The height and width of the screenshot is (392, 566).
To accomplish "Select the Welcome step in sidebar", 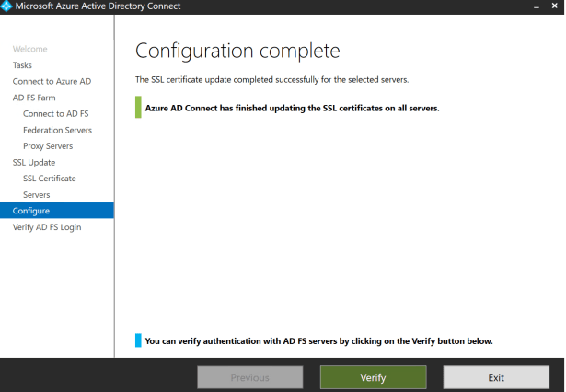I will point(29,49).
